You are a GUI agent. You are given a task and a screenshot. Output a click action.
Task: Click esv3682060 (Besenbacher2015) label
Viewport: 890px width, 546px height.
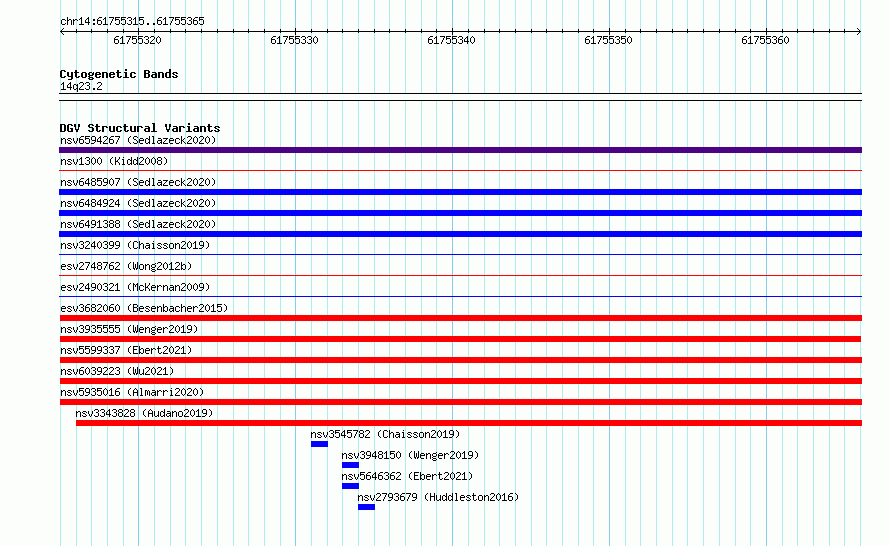144,308
